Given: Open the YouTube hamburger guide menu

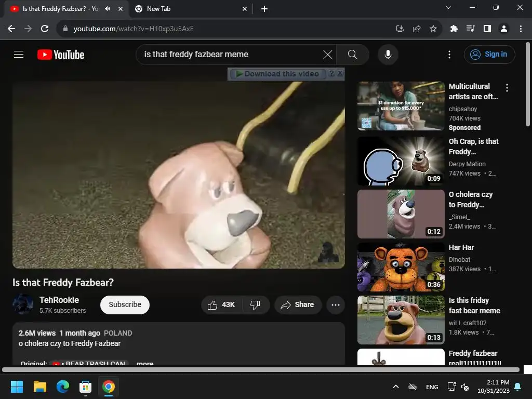Looking at the screenshot, I should point(19,54).
